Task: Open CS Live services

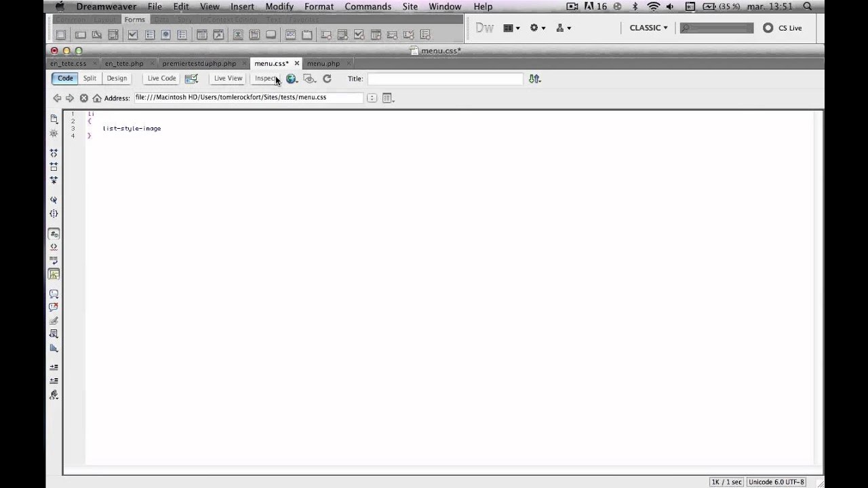Action: (x=783, y=28)
